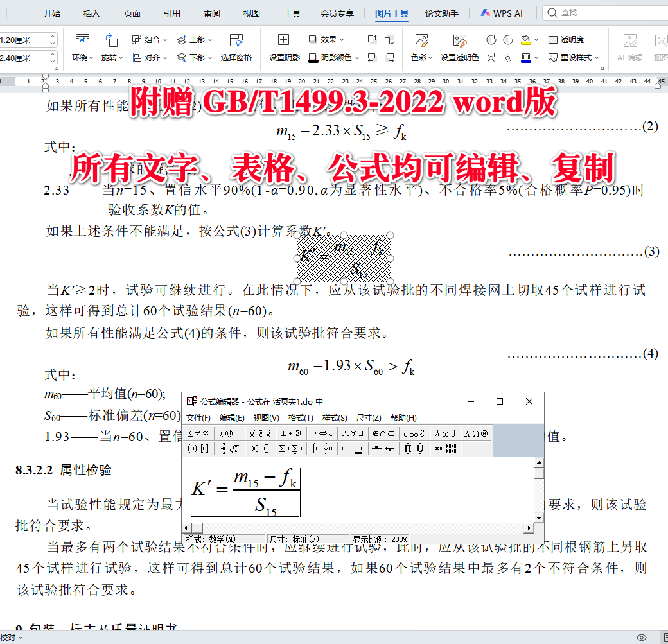Decrease picture brightness sun icon
The width and height of the screenshot is (668, 644).
click(508, 58)
